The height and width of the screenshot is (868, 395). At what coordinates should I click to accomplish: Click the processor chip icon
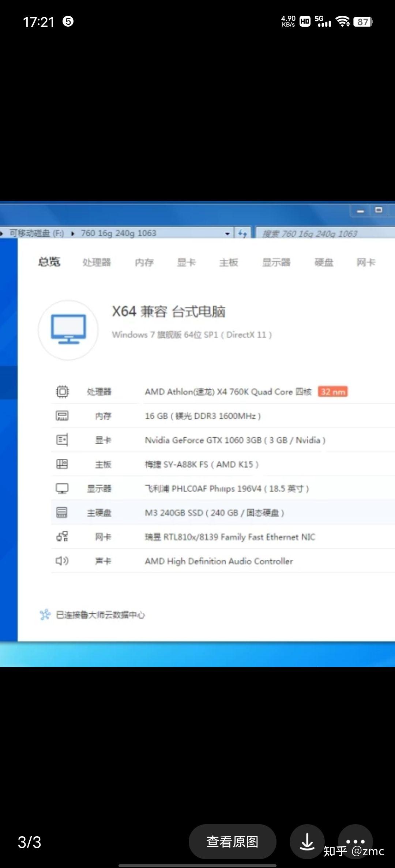pyautogui.click(x=62, y=392)
